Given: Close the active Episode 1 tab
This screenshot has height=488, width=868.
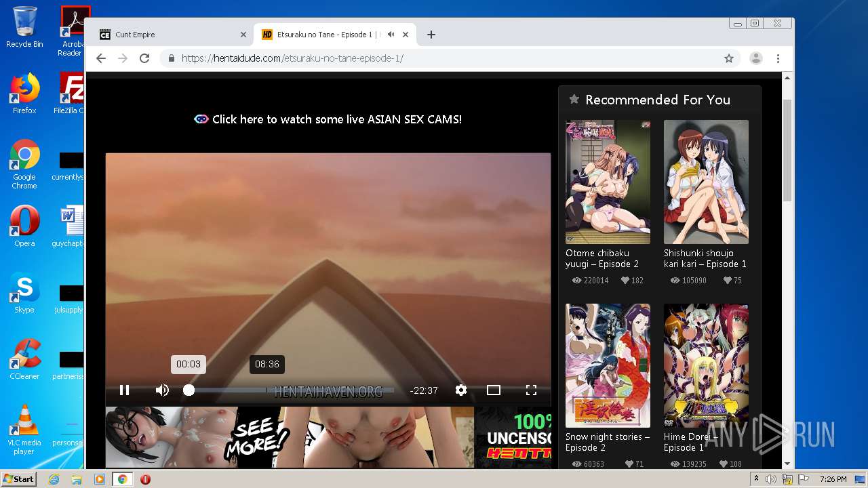Looking at the screenshot, I should (x=406, y=35).
